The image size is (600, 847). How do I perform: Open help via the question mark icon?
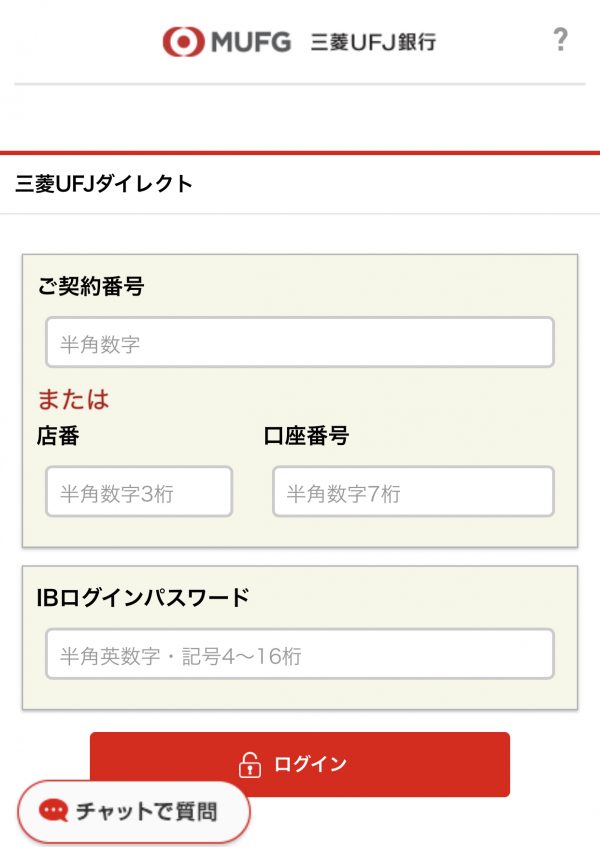561,39
